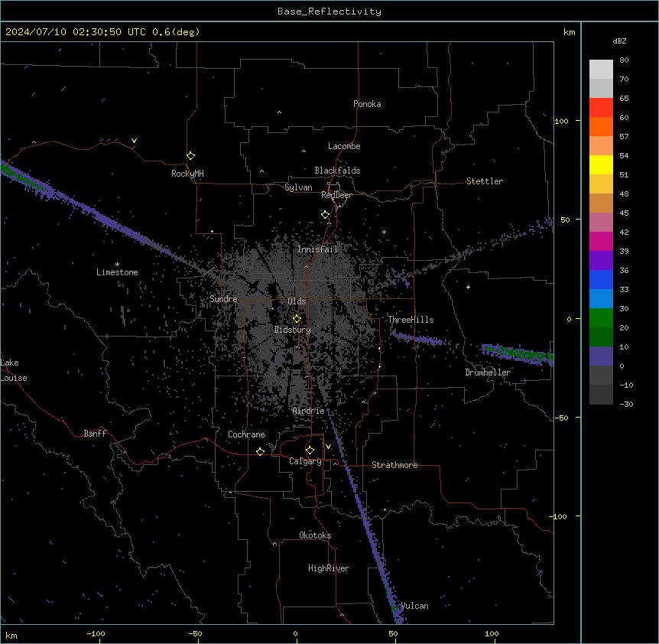Click the -30 value on dBZ legend
Screen dimensions: 659x644
click(x=626, y=405)
